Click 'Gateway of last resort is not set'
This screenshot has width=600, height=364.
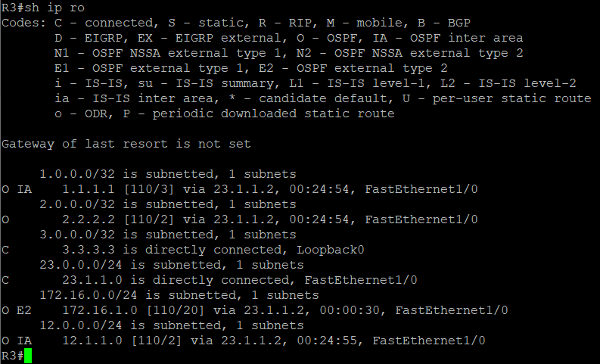[x=126, y=144]
